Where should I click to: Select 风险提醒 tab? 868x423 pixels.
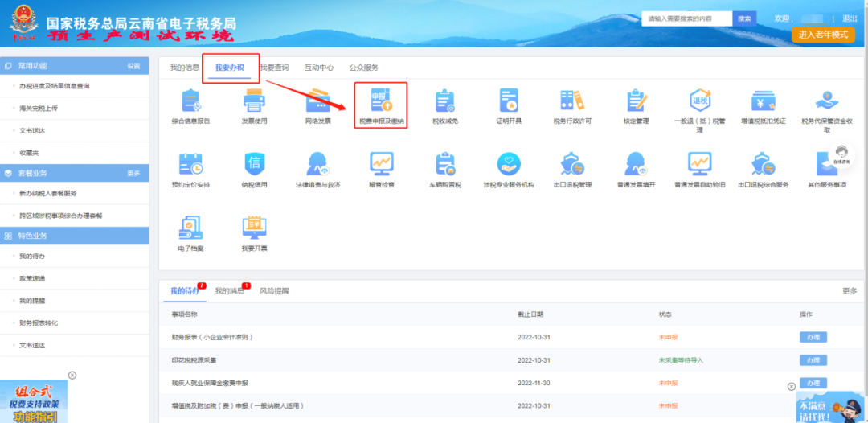point(275,290)
